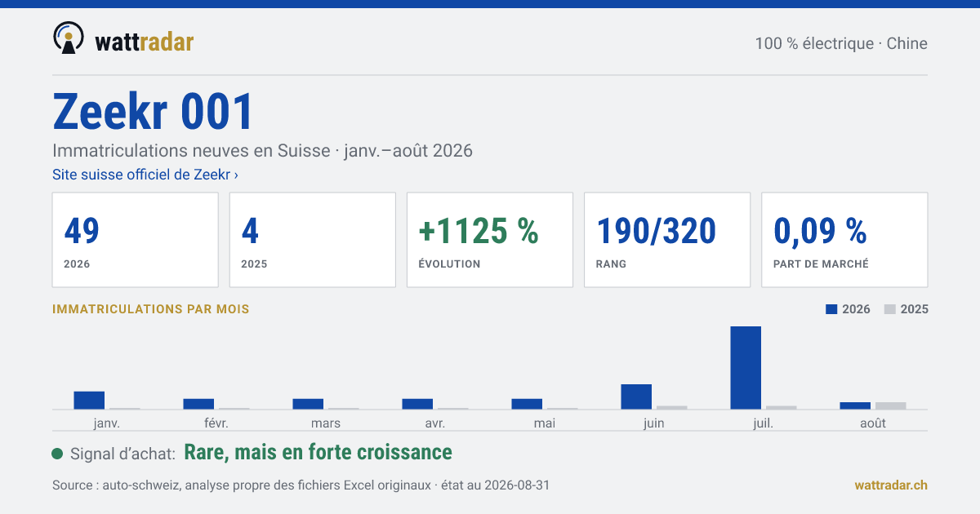Click the 2026 bar for juin
The width and height of the screenshot is (980, 514).
(636, 397)
